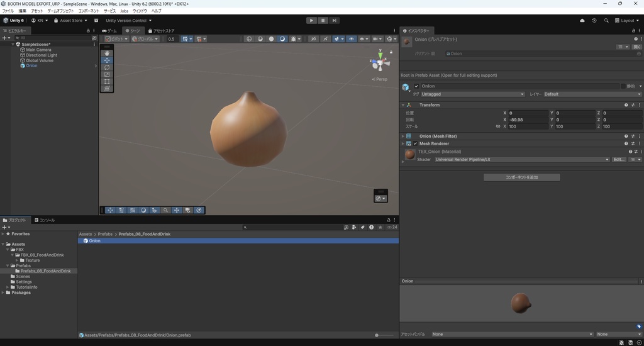Click search-by-label tag icon in Project

click(x=362, y=227)
